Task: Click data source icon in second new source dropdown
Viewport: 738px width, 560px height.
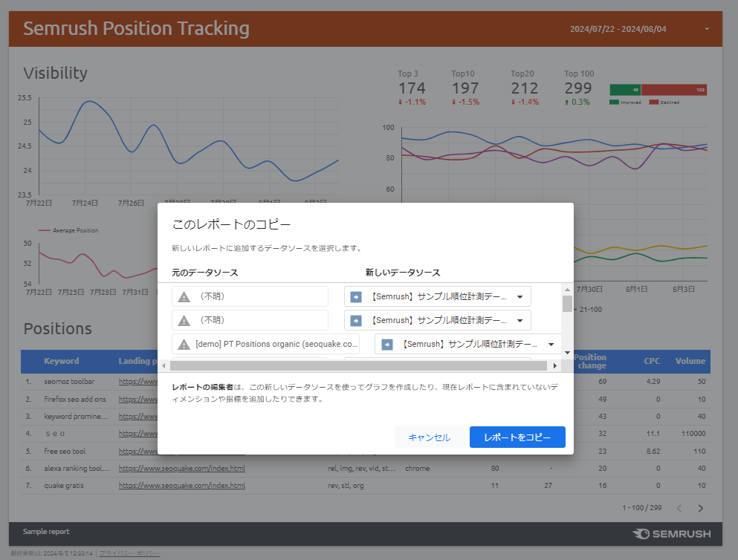Action: [x=356, y=320]
